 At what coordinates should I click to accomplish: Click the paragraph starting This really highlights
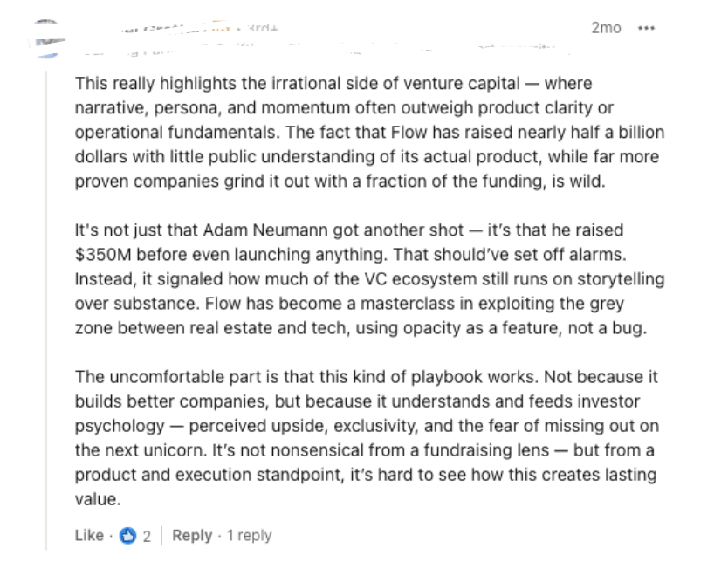(x=369, y=133)
